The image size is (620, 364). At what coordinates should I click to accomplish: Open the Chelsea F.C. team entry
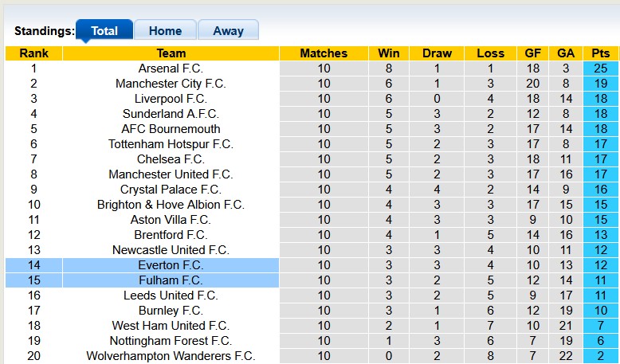pyautogui.click(x=171, y=159)
